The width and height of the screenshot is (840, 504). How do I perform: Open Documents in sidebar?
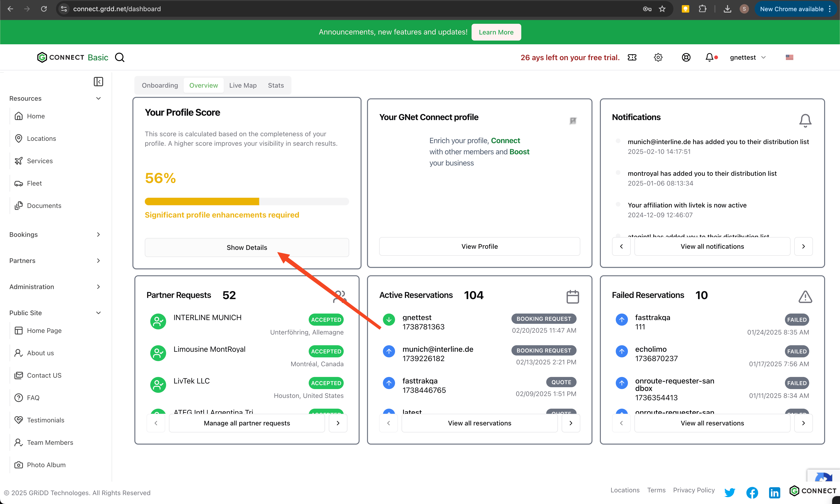(x=44, y=206)
